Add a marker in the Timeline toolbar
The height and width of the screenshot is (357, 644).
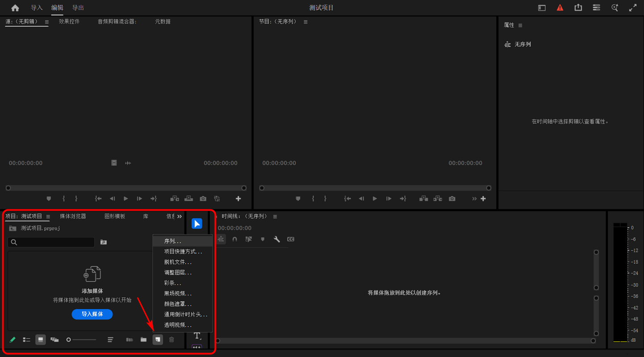[x=262, y=239]
